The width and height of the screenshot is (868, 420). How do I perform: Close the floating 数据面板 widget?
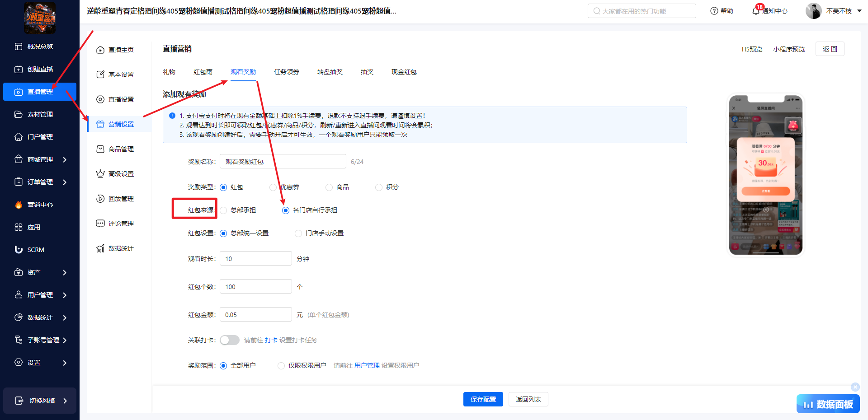coord(855,387)
